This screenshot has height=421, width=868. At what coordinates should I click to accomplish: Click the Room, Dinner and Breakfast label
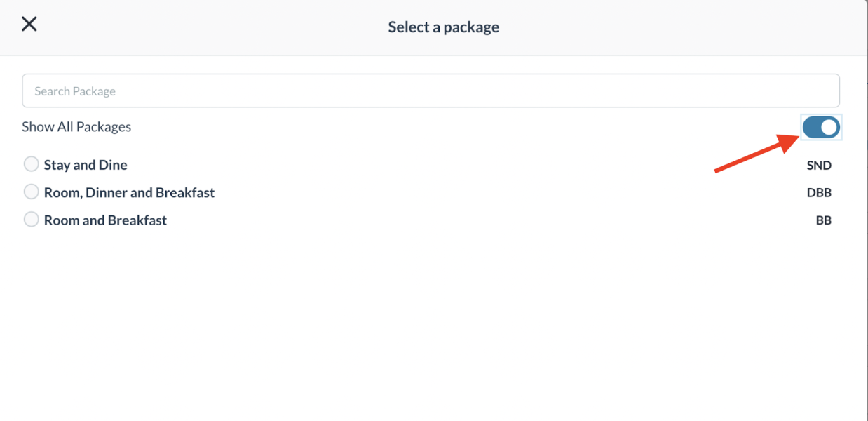(129, 192)
